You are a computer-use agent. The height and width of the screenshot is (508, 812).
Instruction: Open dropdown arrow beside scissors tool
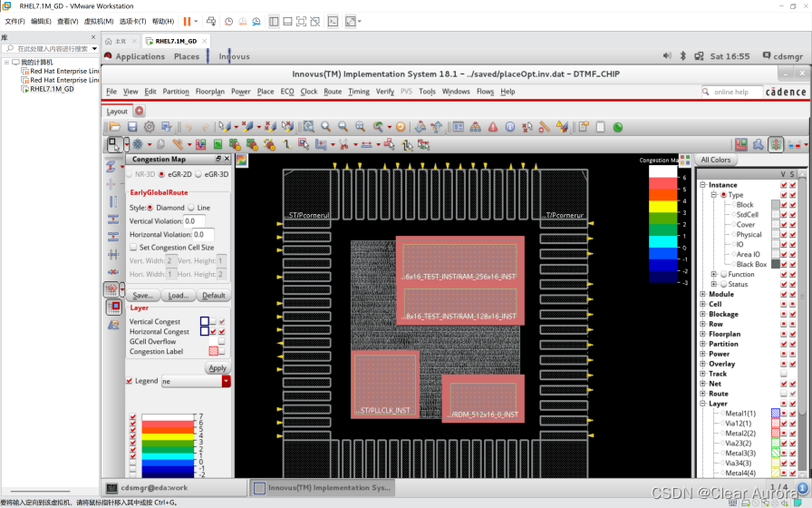[x=355, y=145]
